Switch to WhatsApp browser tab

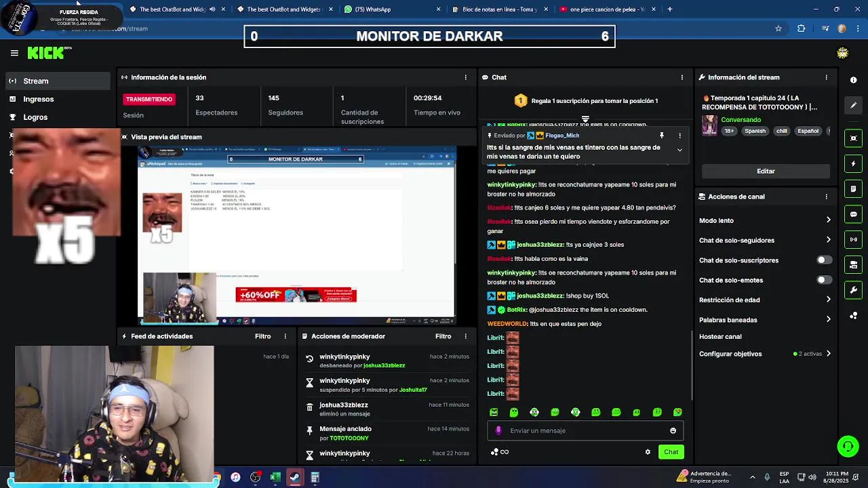click(392, 9)
